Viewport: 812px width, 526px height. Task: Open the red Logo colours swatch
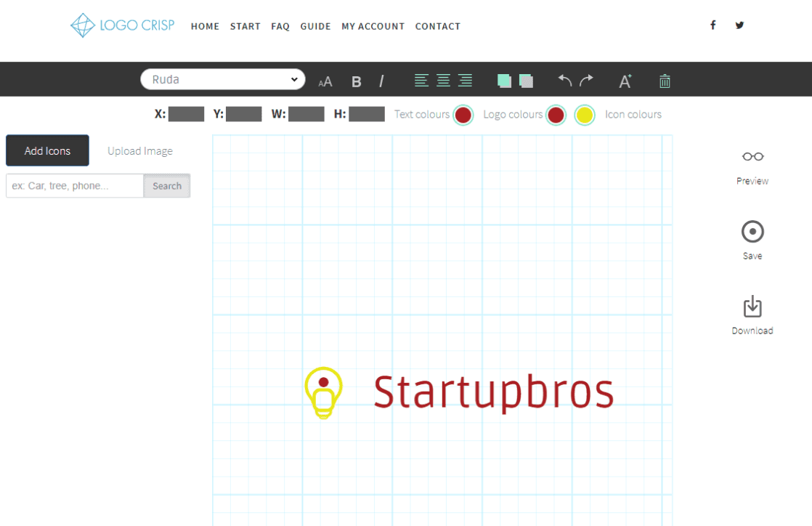(556, 115)
